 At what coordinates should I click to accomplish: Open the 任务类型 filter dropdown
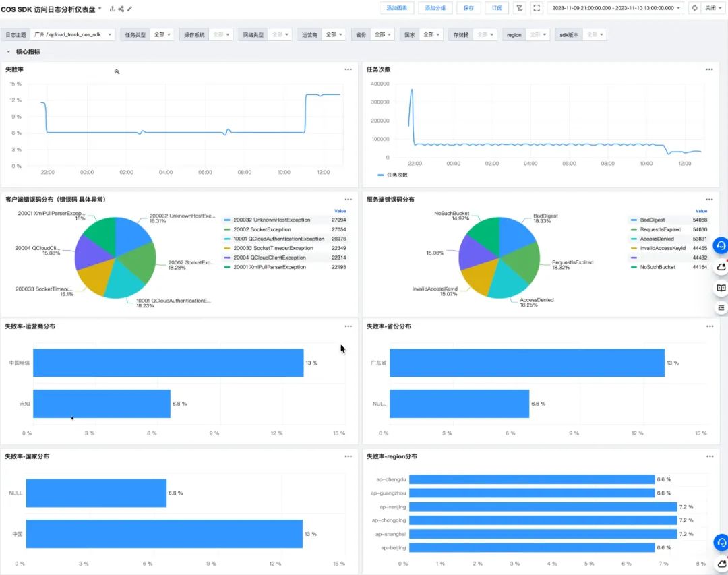pos(162,34)
